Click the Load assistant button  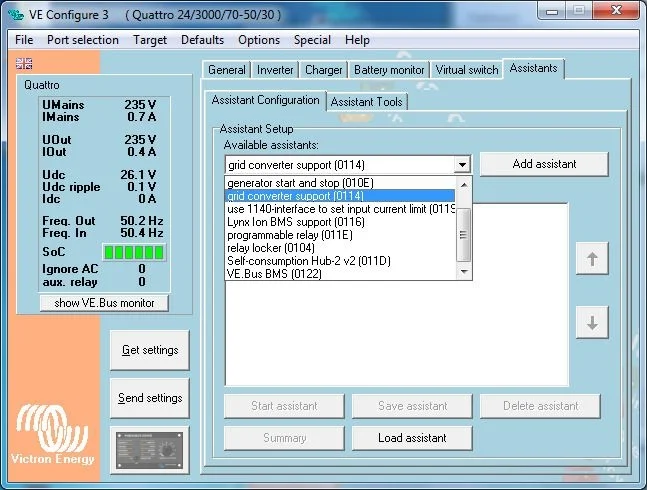(412, 438)
